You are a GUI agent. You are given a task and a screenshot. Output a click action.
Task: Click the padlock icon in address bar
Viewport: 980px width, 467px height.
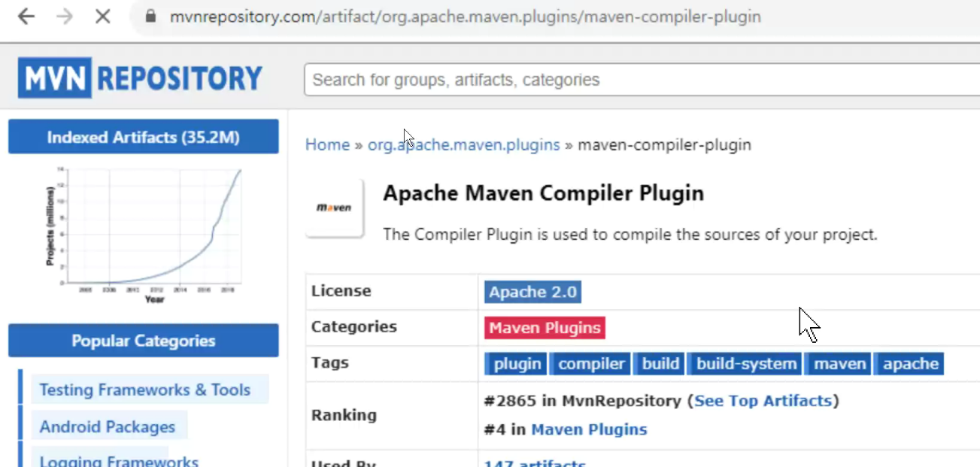[150, 17]
